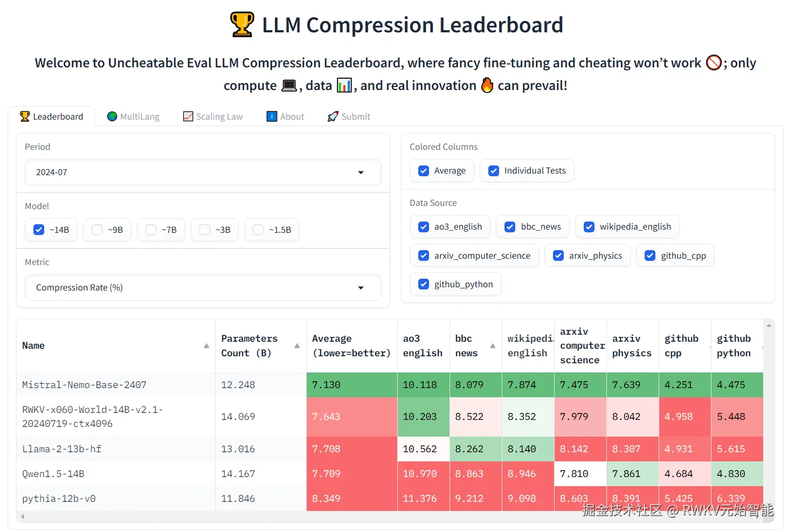Viewport: 788px width, 532px height.
Task: Click the blue info icon beside About
Action: pos(272,116)
